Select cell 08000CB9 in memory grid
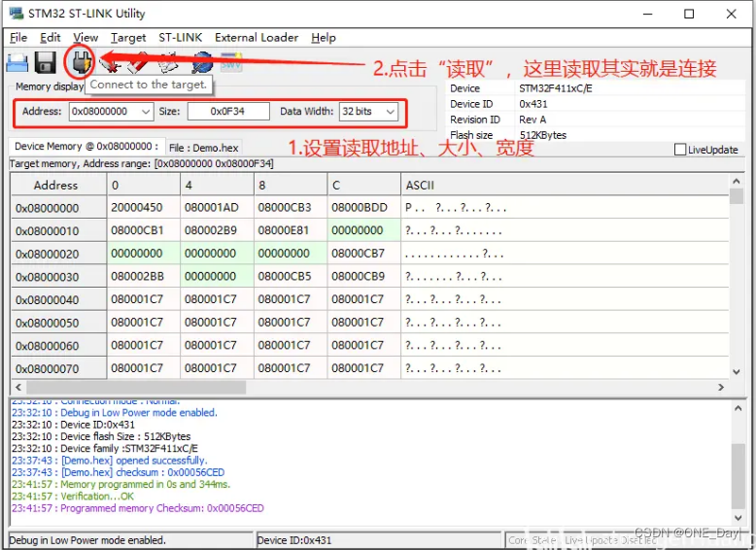 (364, 277)
